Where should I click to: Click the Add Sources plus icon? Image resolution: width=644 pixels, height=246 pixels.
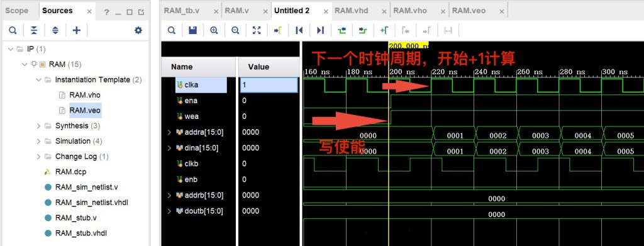[x=76, y=30]
